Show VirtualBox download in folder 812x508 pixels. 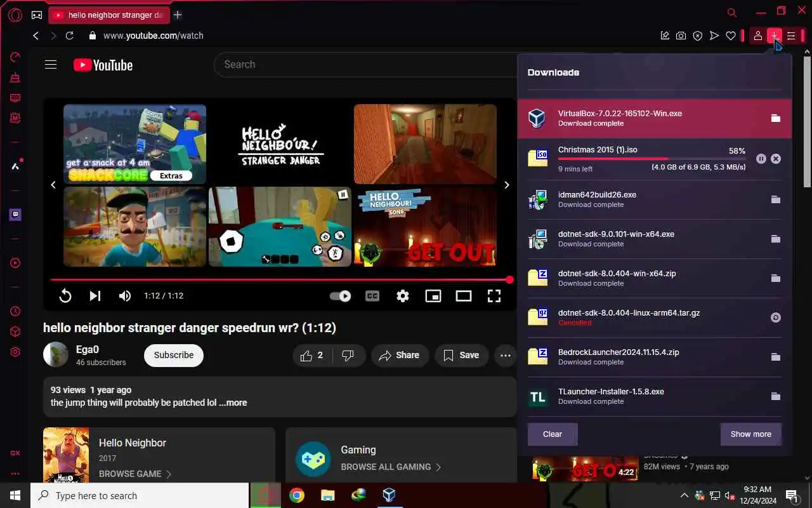point(775,118)
